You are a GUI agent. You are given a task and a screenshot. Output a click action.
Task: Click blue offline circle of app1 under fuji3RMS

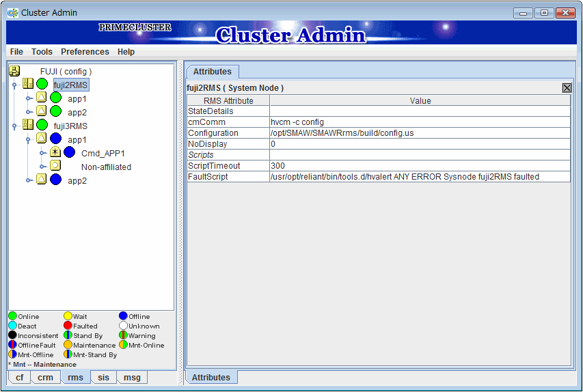point(56,139)
